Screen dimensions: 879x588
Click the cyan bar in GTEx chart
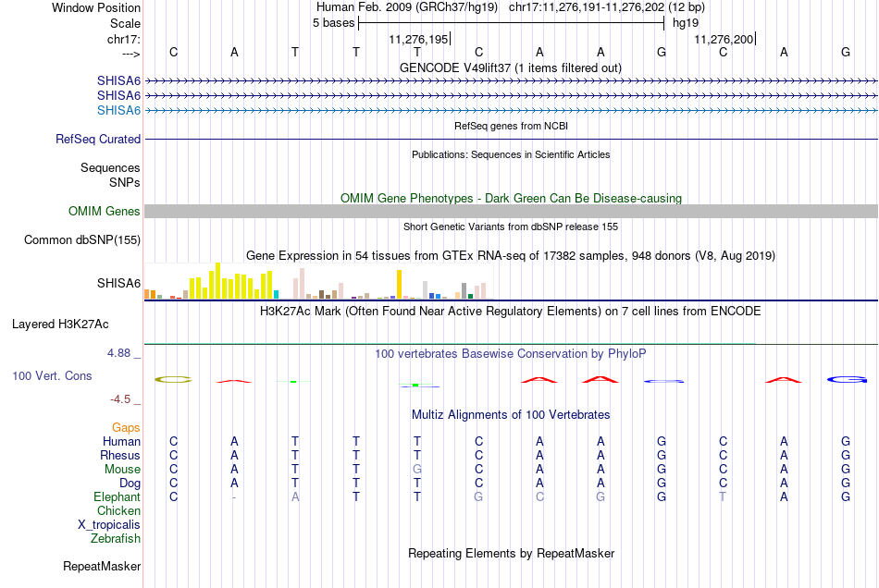pyautogui.click(x=277, y=295)
